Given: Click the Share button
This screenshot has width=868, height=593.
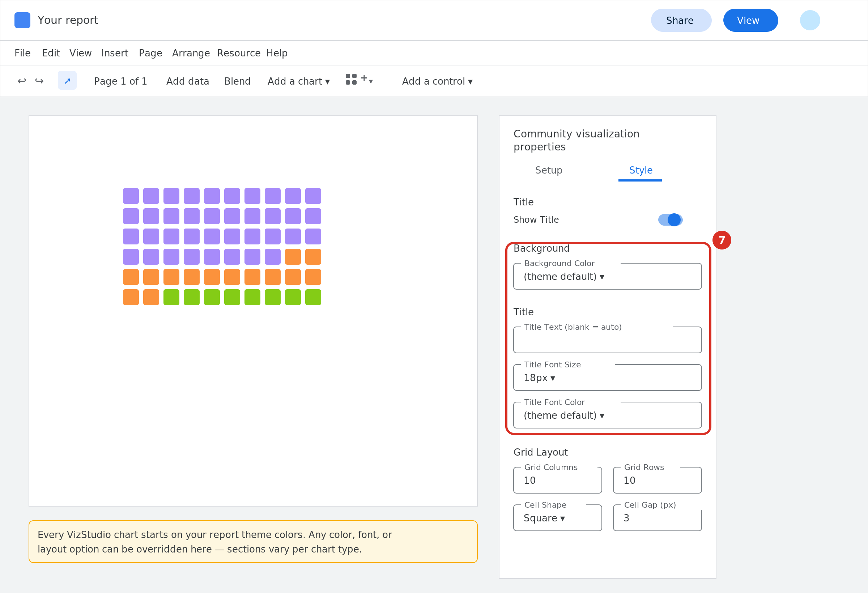Looking at the screenshot, I should [681, 20].
